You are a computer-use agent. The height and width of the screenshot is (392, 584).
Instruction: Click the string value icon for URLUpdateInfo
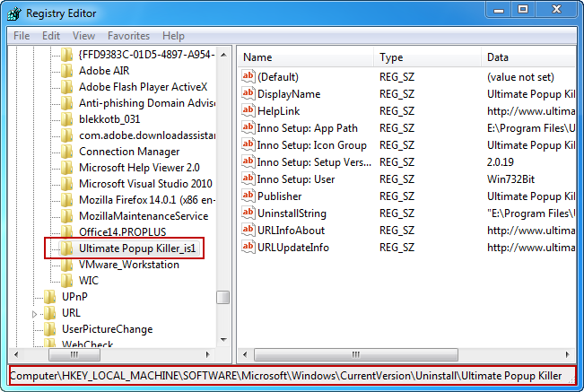pyautogui.click(x=248, y=248)
